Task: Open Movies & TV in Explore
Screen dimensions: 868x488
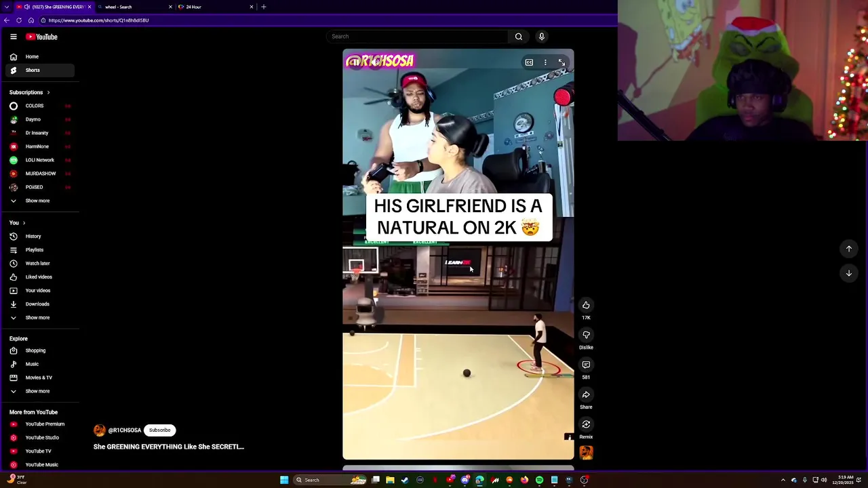Action: (40, 378)
